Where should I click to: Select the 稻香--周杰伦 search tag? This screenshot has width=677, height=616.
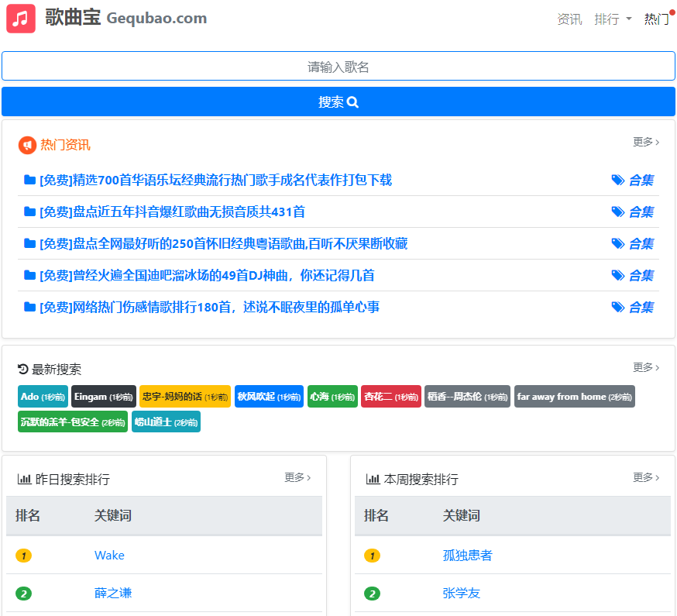(x=468, y=397)
